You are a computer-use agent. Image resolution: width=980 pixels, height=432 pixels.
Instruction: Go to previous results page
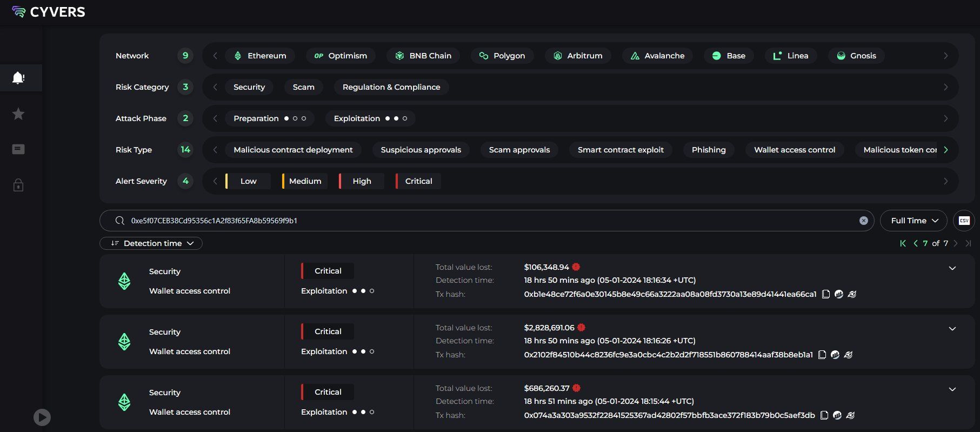point(916,243)
